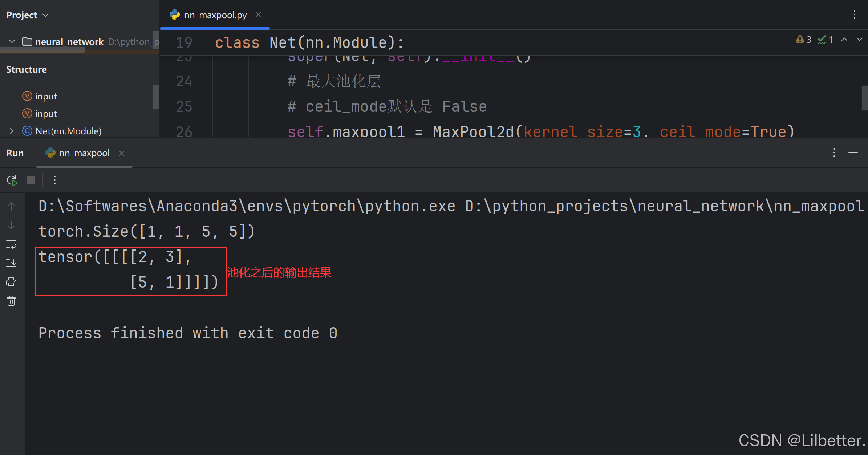Clear all console output with trash icon
Screen dimensions: 868x455
(11, 301)
